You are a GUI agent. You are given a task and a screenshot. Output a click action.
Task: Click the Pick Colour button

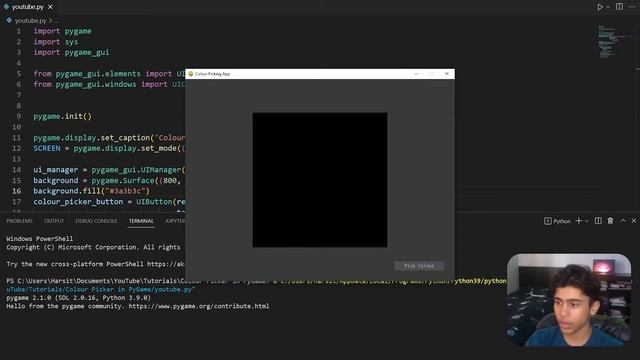tap(419, 266)
